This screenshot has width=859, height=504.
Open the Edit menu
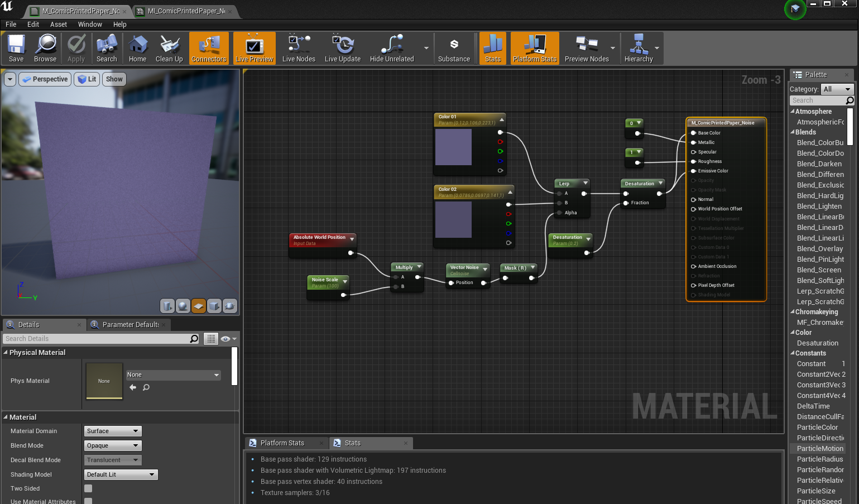33,25
